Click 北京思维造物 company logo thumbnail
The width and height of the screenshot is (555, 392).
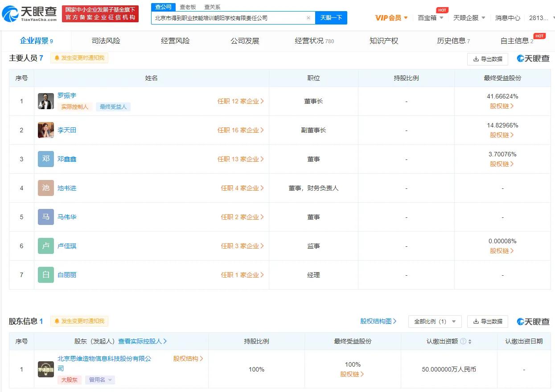click(46, 369)
